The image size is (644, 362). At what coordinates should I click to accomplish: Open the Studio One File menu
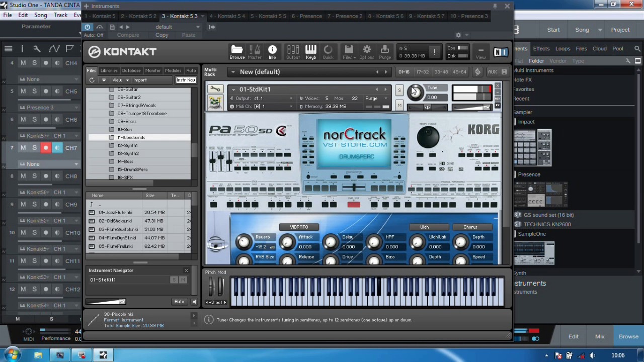(x=8, y=15)
